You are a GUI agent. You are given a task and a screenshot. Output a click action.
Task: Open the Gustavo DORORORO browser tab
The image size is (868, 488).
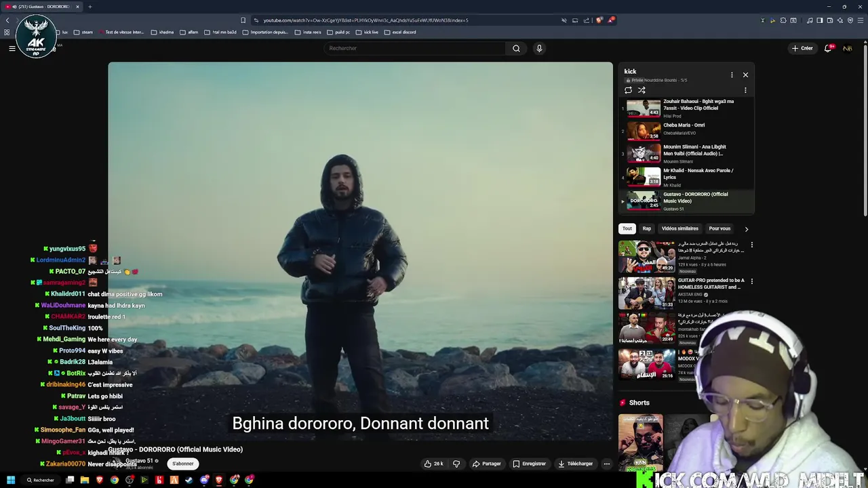point(43,7)
